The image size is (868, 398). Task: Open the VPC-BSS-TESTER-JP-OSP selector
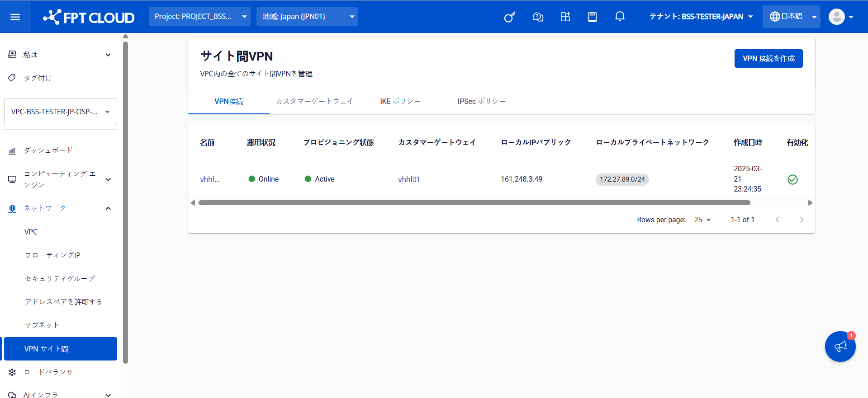(x=61, y=112)
